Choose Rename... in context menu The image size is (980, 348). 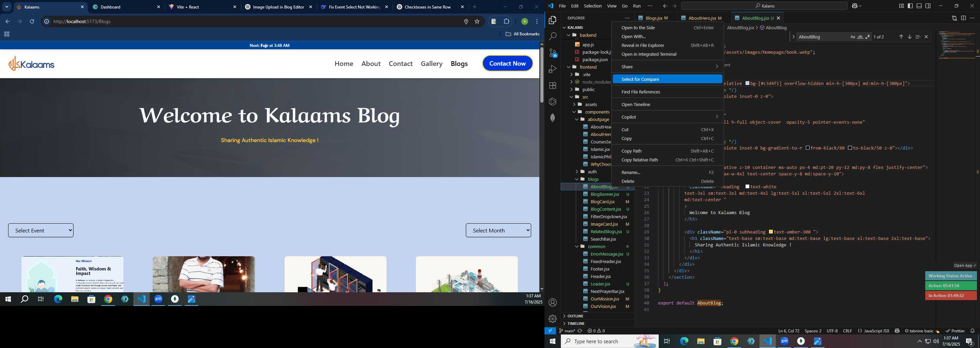click(667, 173)
